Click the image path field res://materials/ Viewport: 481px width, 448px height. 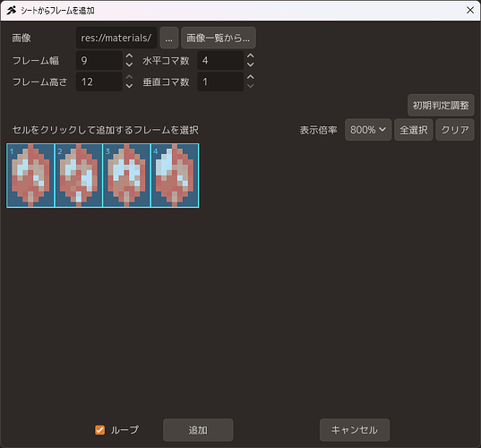tap(116, 38)
